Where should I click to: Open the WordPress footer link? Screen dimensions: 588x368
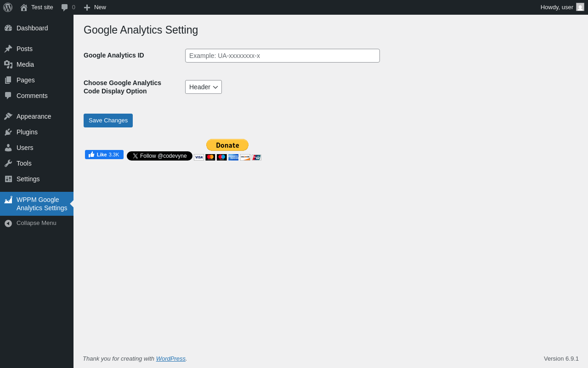coord(170,358)
